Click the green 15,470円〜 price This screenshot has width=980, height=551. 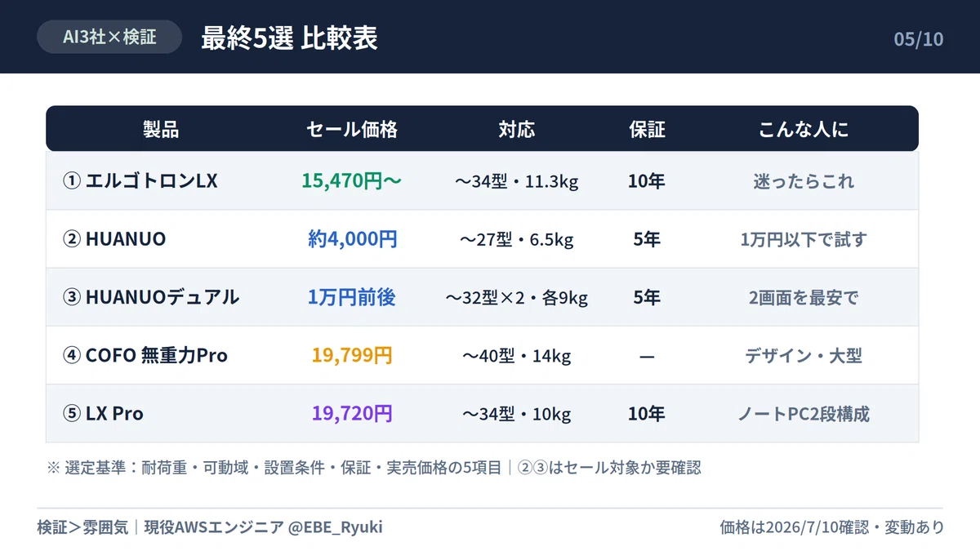tap(352, 181)
